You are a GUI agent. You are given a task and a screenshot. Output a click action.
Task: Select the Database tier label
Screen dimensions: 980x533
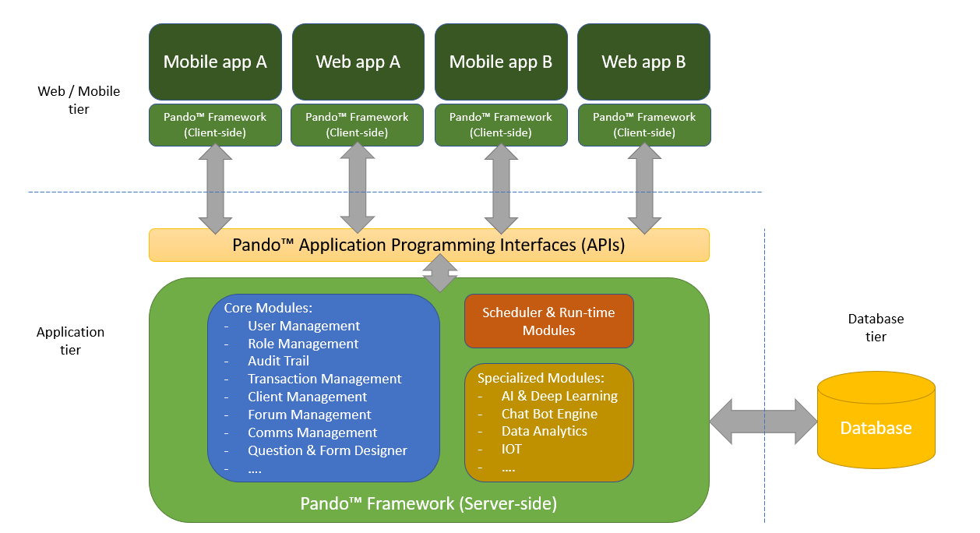tap(876, 328)
